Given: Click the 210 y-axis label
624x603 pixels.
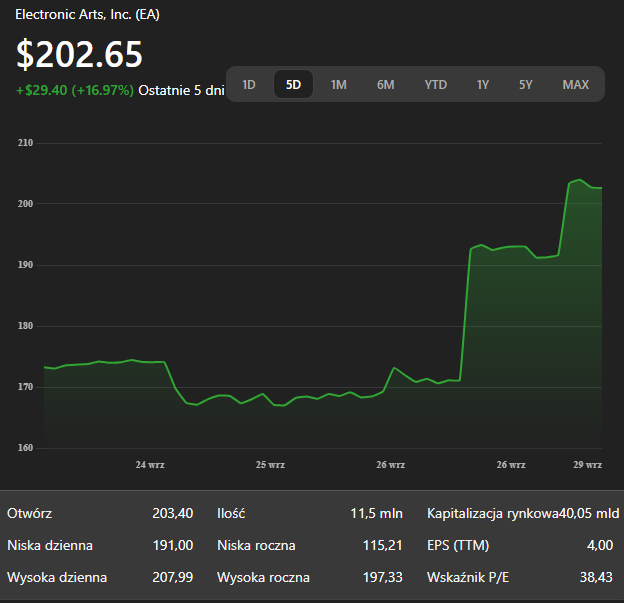Looking at the screenshot, I should 25,143.
